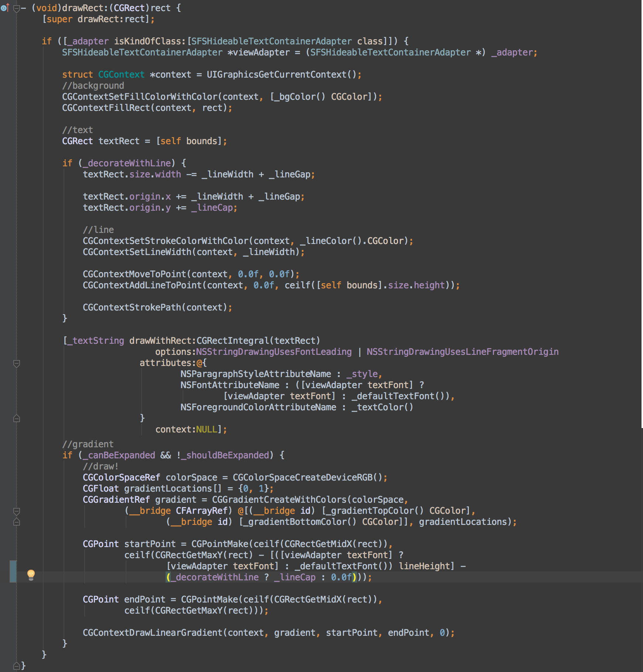Click CGGradientCreateWithColors call
Image resolution: width=643 pixels, height=672 pixels.
pos(279,500)
